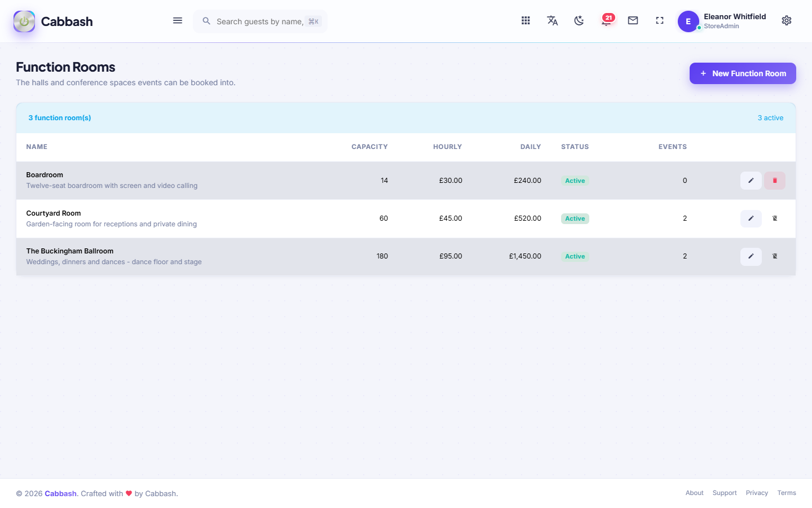Open the settings gear
The height and width of the screenshot is (508, 812).
[x=787, y=21]
